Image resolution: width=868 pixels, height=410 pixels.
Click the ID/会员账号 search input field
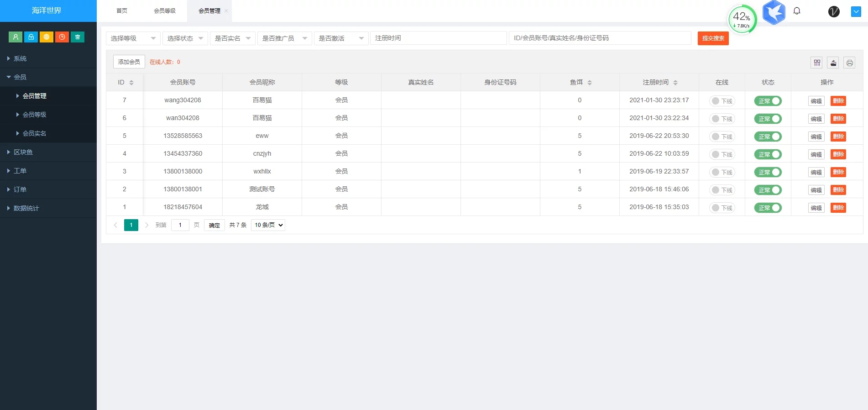click(x=600, y=38)
